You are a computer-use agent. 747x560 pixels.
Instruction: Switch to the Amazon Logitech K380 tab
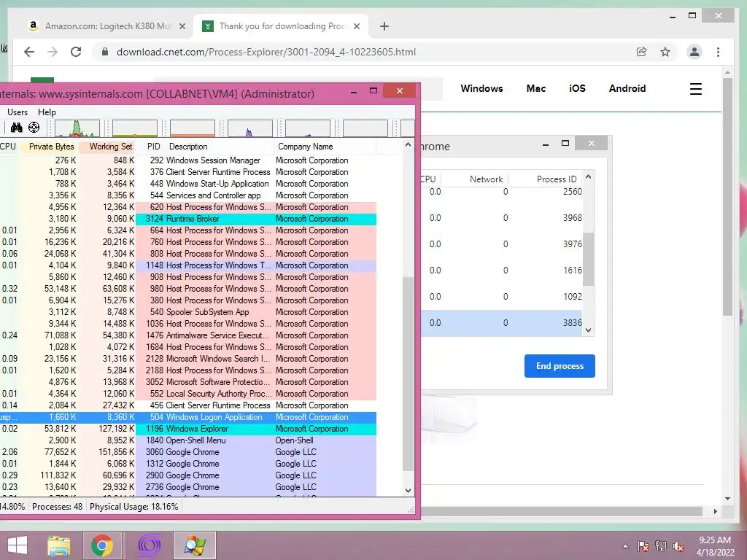[x=108, y=26]
